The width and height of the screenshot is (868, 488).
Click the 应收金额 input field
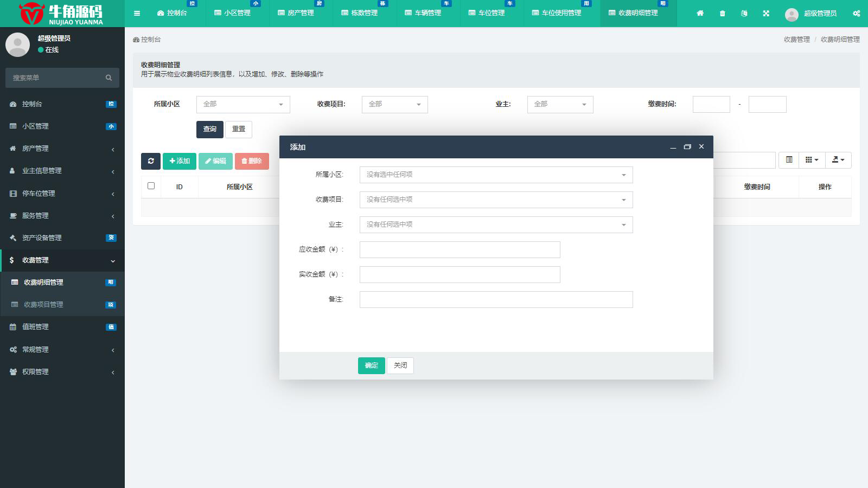click(x=460, y=249)
